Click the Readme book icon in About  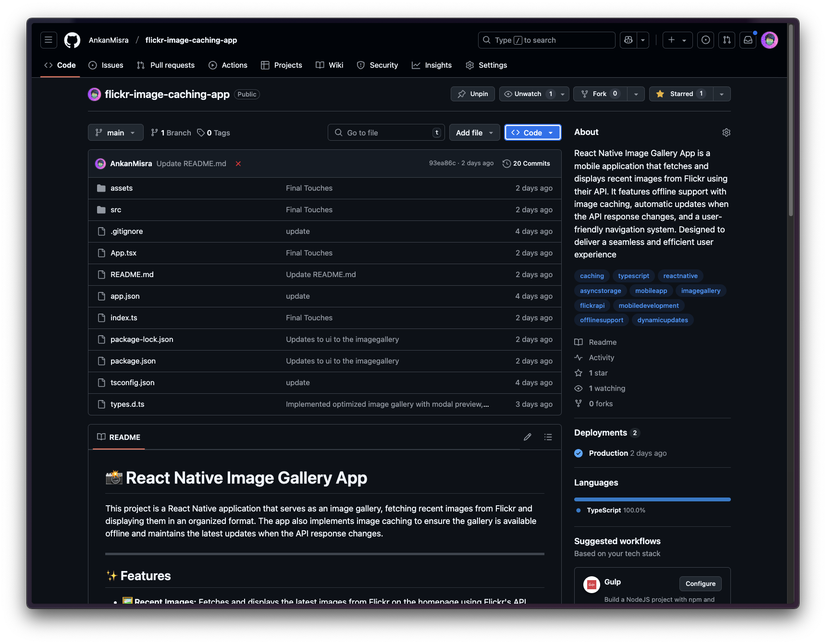point(579,342)
